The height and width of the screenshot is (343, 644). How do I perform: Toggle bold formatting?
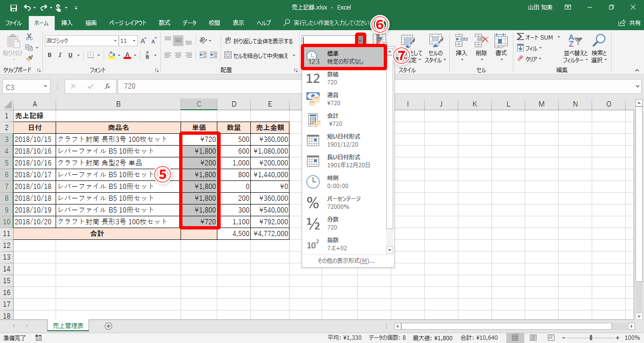[50, 55]
